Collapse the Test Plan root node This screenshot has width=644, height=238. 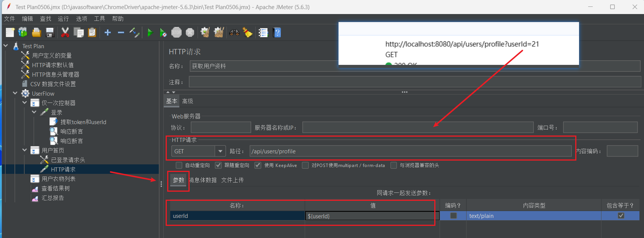6,46
